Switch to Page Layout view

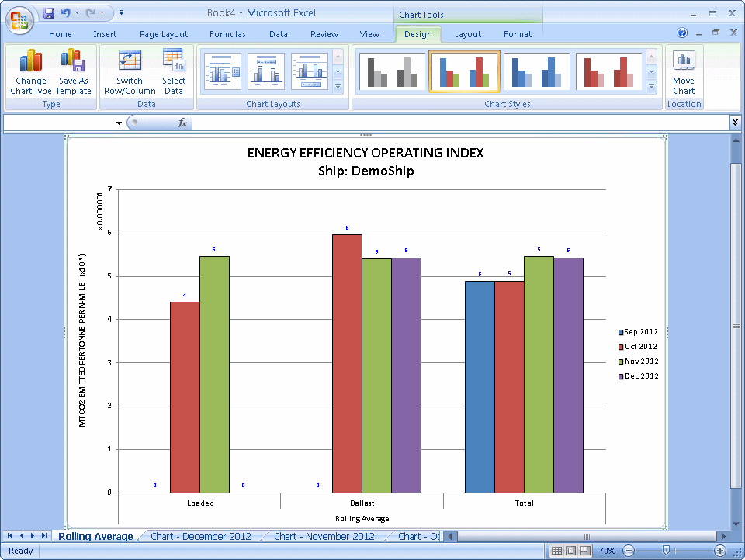point(570,551)
